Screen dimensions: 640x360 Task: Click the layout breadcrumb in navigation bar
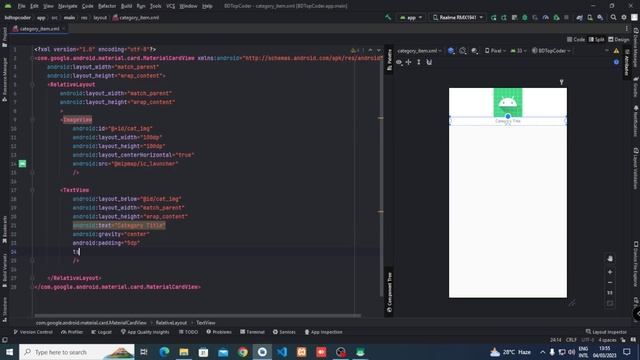(x=100, y=18)
